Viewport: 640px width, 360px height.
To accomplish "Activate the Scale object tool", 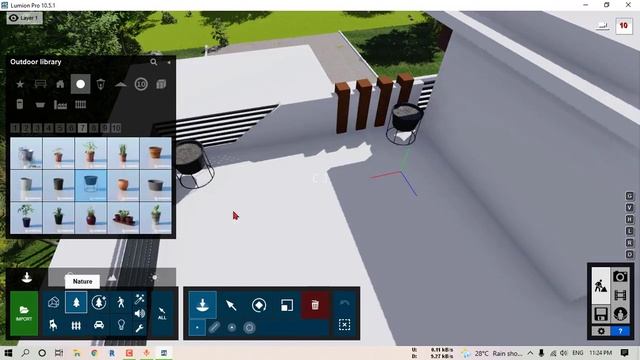I will 287,305.
